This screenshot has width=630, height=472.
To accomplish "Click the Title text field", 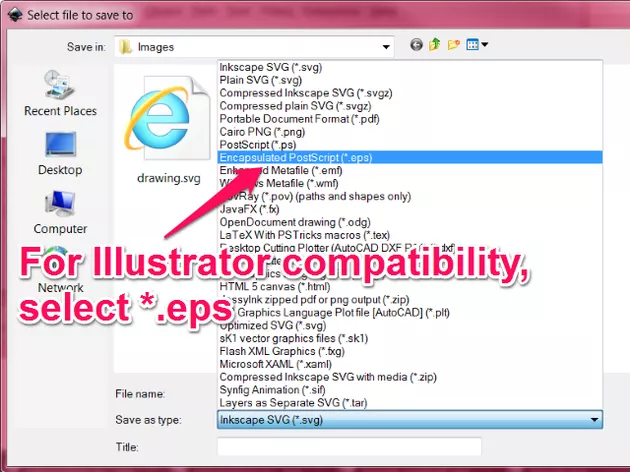I will [x=349, y=447].
